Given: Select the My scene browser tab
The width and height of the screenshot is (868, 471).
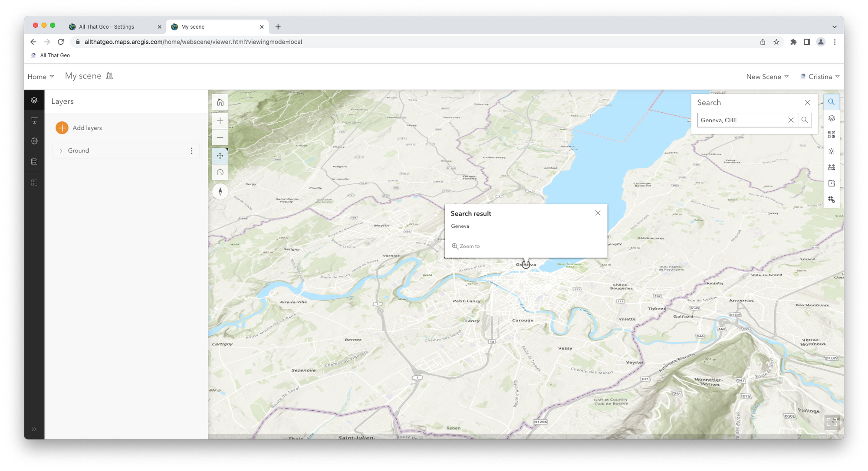Looking at the screenshot, I should pos(217,27).
